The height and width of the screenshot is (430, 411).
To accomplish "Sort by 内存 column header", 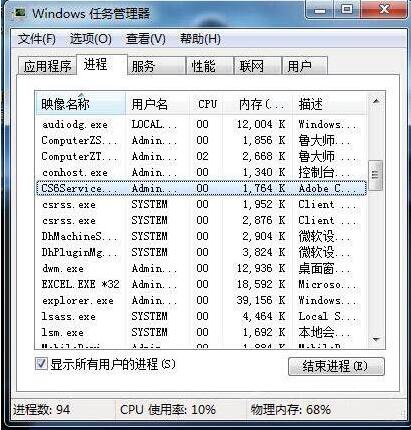I will pyautogui.click(x=257, y=104).
